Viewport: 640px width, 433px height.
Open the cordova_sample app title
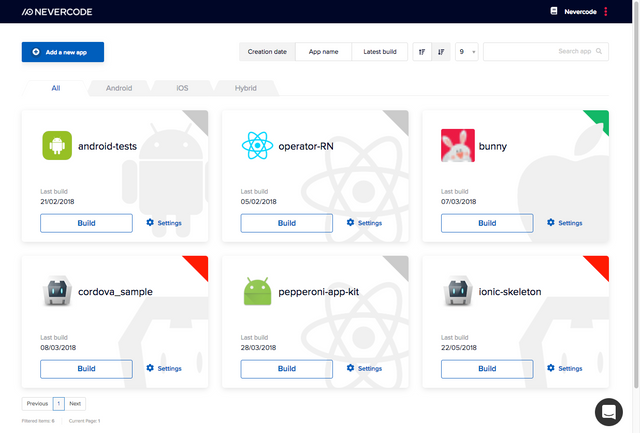pos(116,292)
